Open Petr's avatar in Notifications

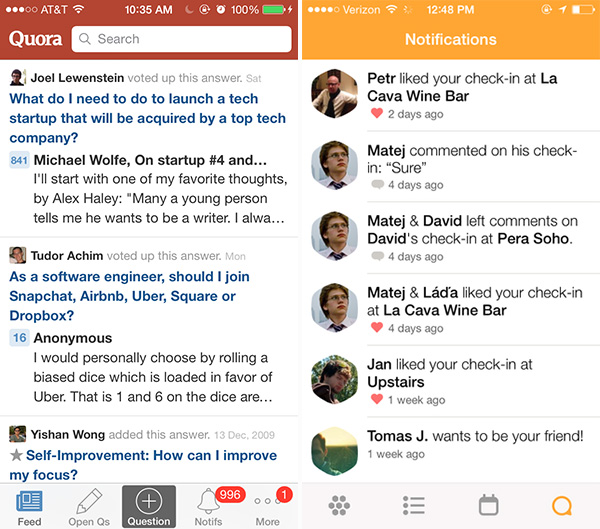(334, 93)
